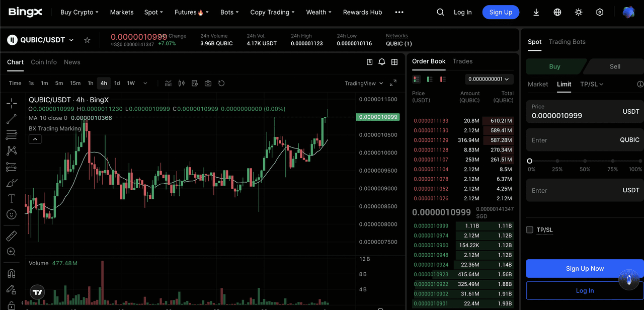Select the trend line drawing tool
This screenshot has height=310, width=644.
click(x=12, y=119)
